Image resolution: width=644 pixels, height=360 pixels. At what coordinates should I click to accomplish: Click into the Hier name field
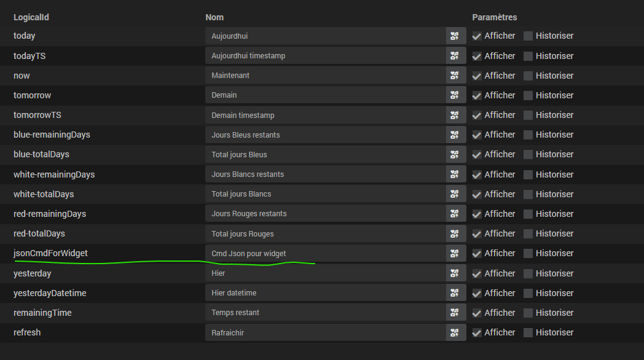[x=325, y=273]
